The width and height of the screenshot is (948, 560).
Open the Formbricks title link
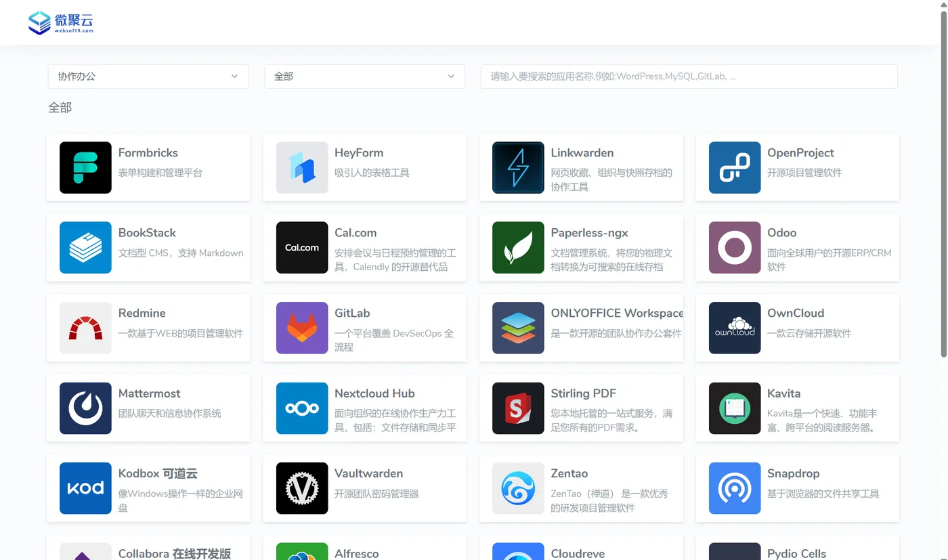pos(148,153)
